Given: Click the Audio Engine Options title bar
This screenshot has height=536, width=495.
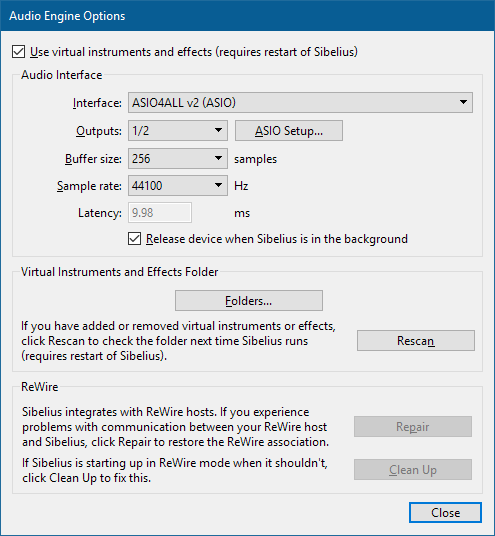Looking at the screenshot, I should click(248, 16).
